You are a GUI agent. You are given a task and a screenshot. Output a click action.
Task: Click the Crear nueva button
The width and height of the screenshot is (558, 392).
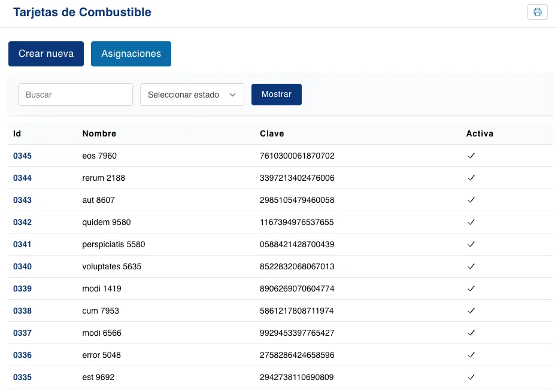pyautogui.click(x=46, y=54)
